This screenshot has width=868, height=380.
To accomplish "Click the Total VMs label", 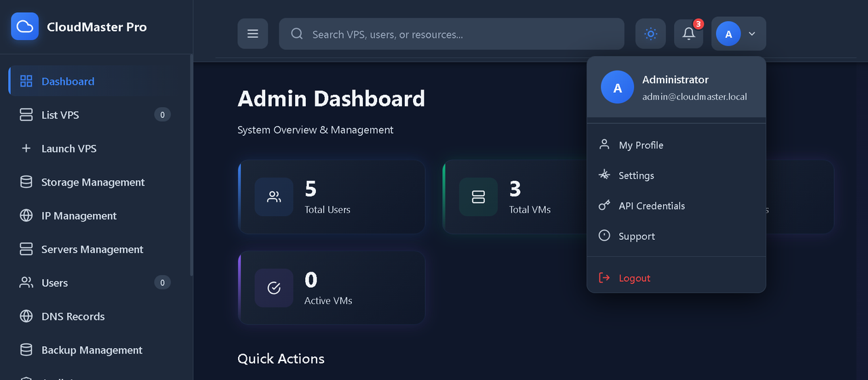I will 530,210.
